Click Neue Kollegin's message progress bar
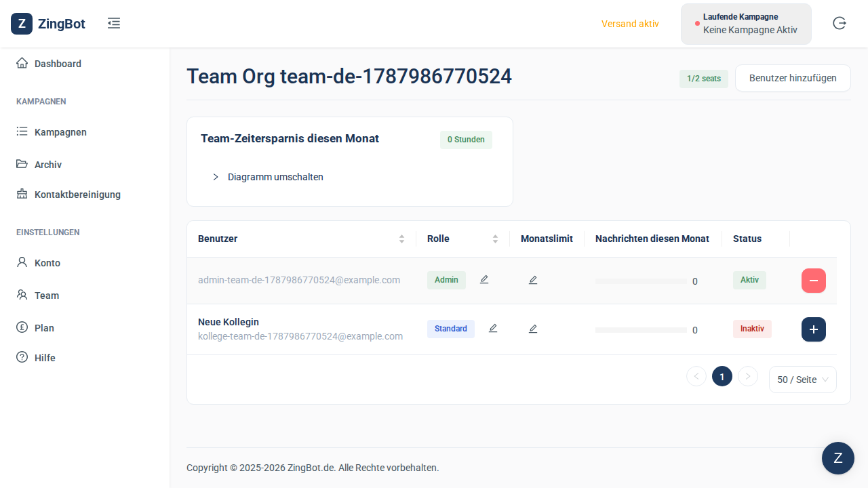Viewport: 868px width, 488px height. pos(641,330)
